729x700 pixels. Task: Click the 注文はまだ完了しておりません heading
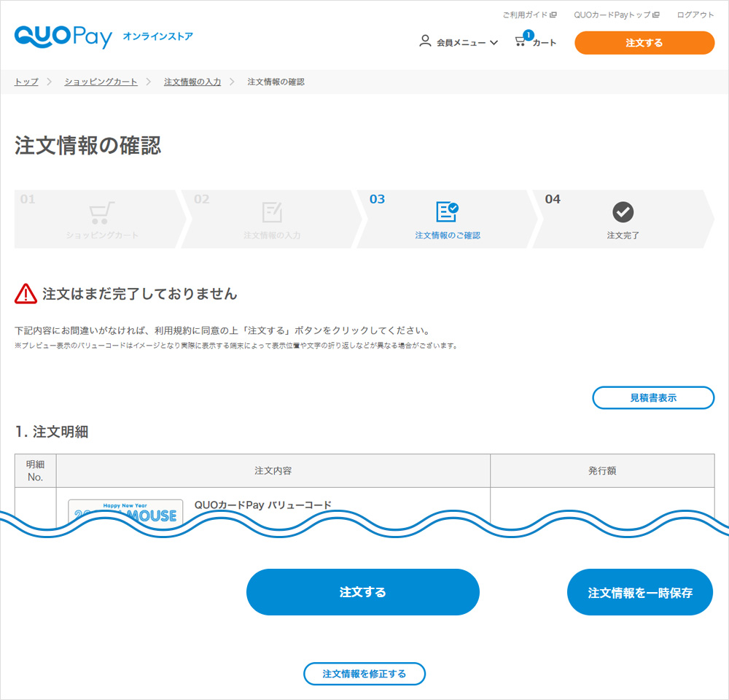pyautogui.click(x=140, y=294)
